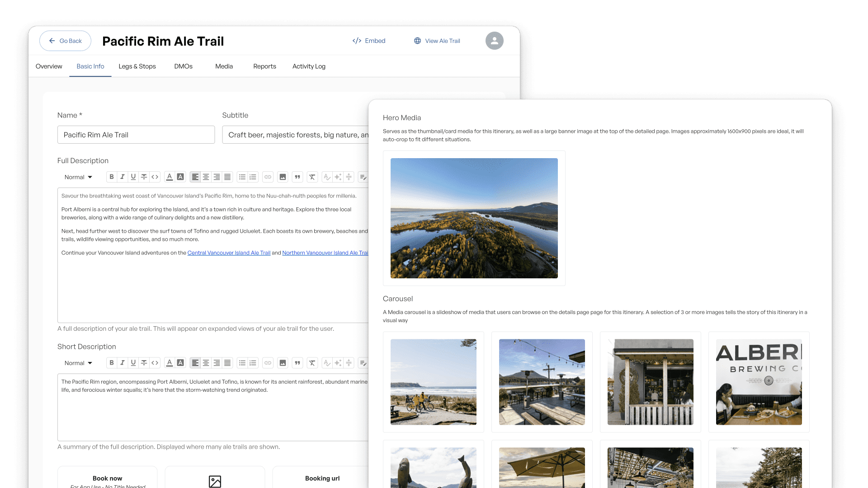Click the bulleted list icon in Full Description
The image size is (868, 488).
pos(242,177)
